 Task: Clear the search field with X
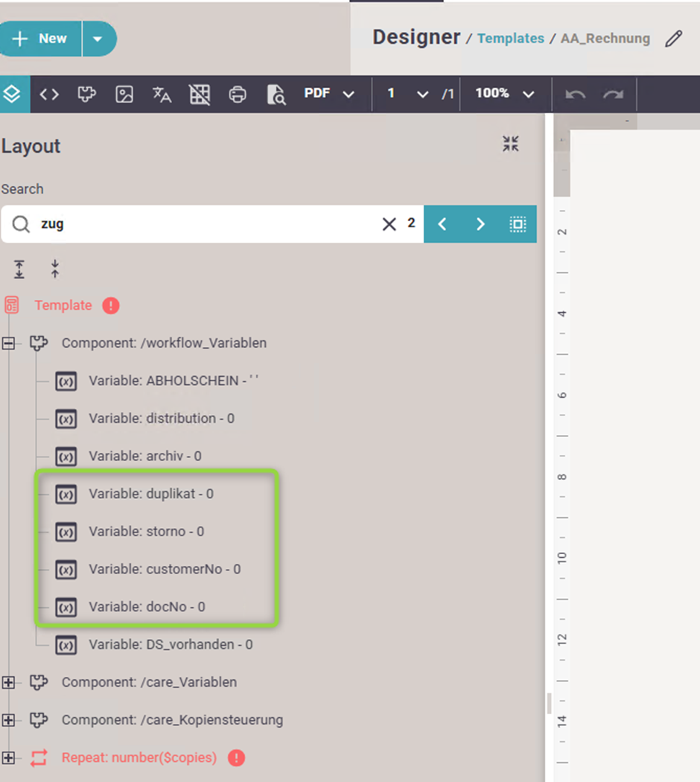pyautogui.click(x=389, y=224)
